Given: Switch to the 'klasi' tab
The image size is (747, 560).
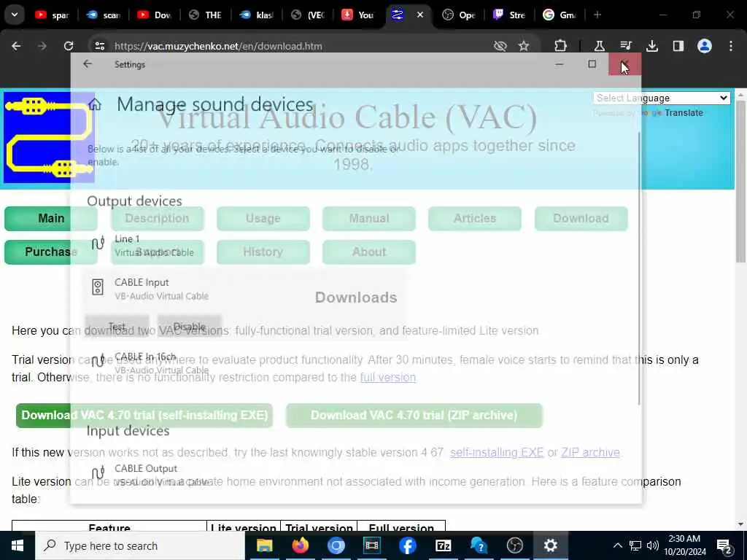Looking at the screenshot, I should pyautogui.click(x=256, y=15).
